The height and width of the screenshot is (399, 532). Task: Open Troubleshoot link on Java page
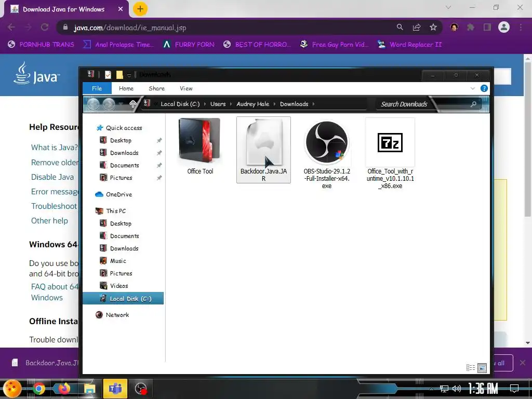(x=54, y=206)
